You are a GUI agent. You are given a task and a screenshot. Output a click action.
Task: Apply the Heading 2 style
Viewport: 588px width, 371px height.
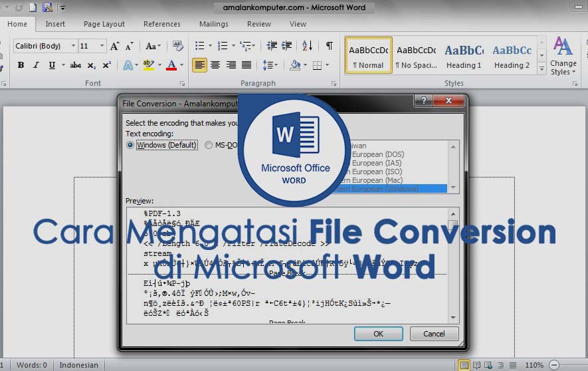(x=512, y=56)
